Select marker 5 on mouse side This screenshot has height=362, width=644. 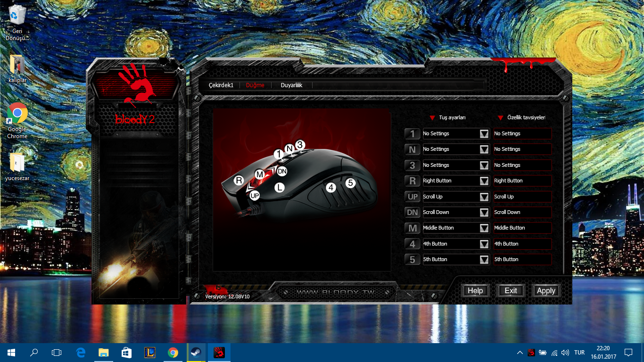click(350, 183)
